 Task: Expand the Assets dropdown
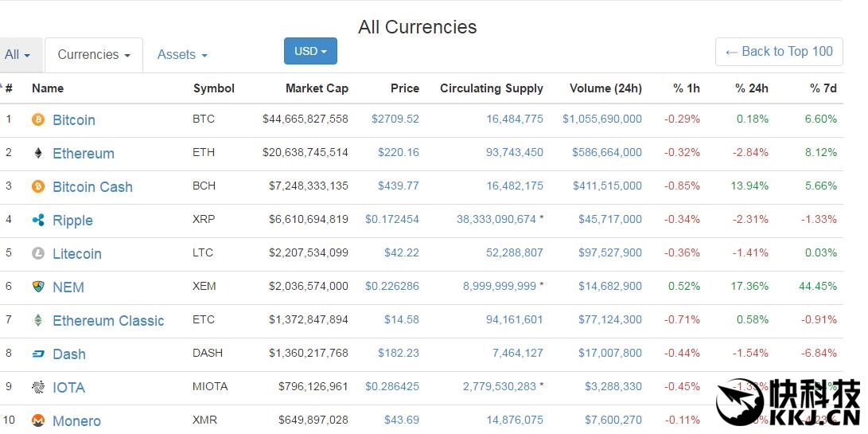click(x=182, y=55)
